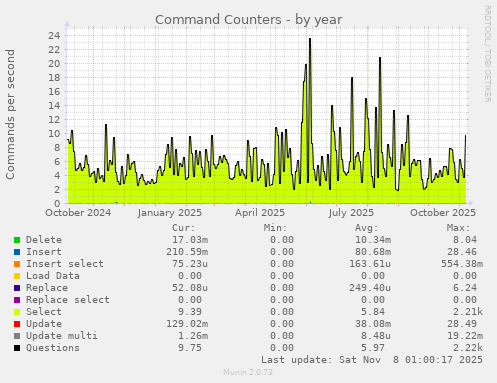Screen dimensions: 497x383
Task: Click the blue Insert legend swatch
Action: click(17, 252)
